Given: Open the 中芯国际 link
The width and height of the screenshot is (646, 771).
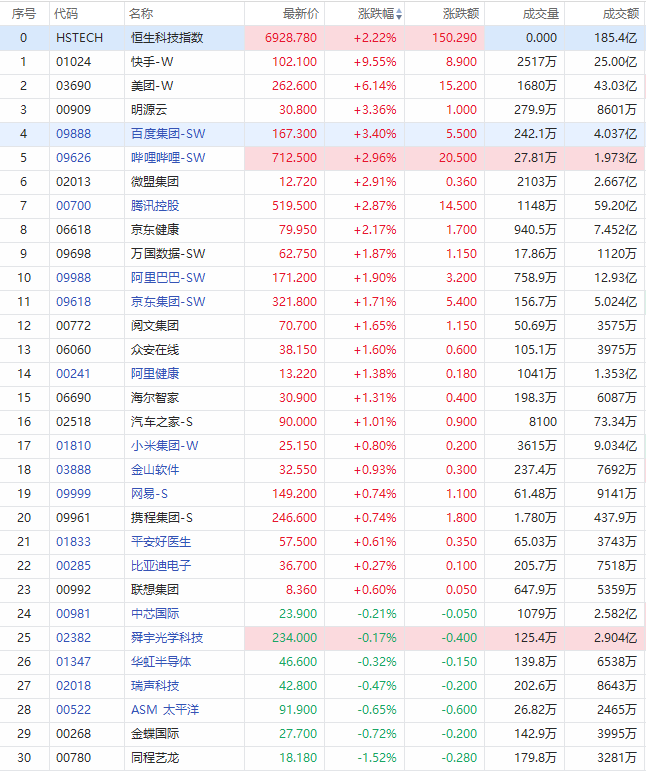Looking at the screenshot, I should click(x=155, y=614).
